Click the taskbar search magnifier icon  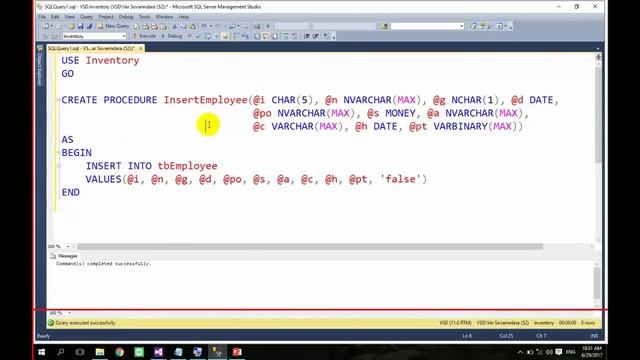tap(61, 352)
